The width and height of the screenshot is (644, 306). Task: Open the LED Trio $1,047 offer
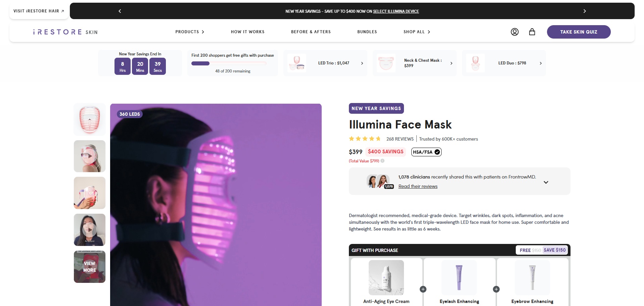325,63
